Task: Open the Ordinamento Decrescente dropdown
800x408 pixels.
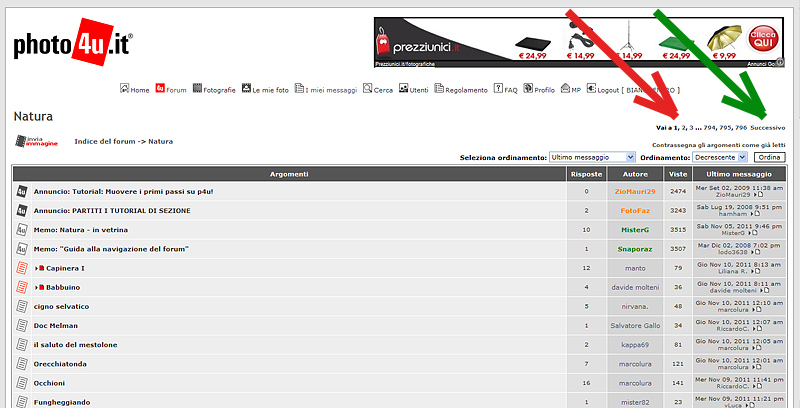Action: pyautogui.click(x=720, y=157)
